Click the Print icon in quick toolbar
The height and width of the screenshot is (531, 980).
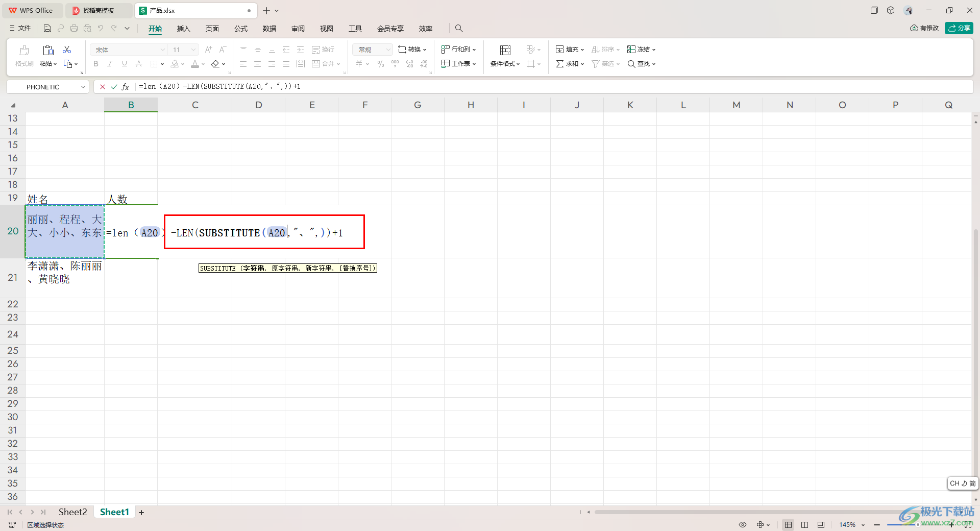point(74,28)
